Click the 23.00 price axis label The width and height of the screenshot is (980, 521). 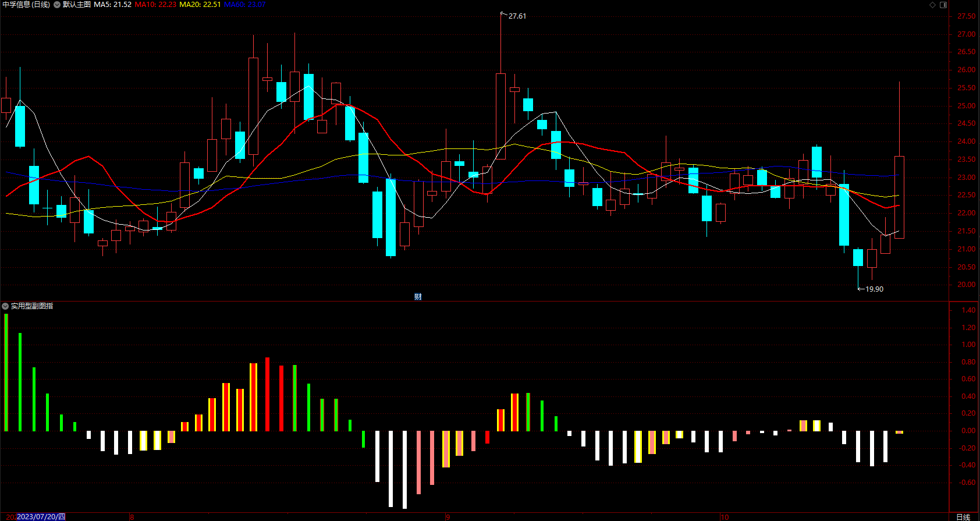click(x=966, y=178)
